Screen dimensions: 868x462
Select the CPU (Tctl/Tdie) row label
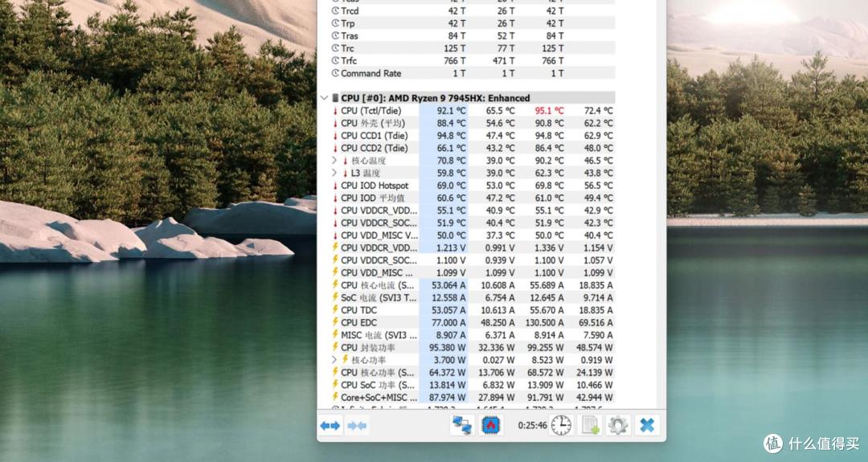(371, 111)
